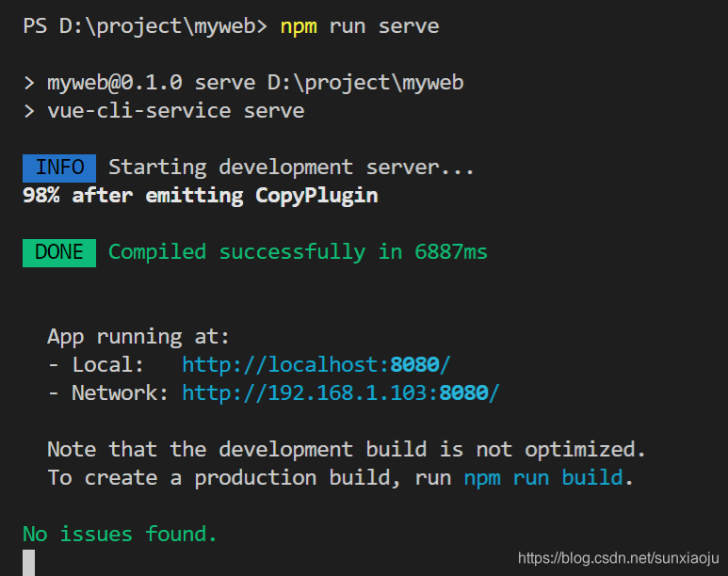Click the terminal cursor block
This screenshot has height=576, width=728.
coord(29,563)
